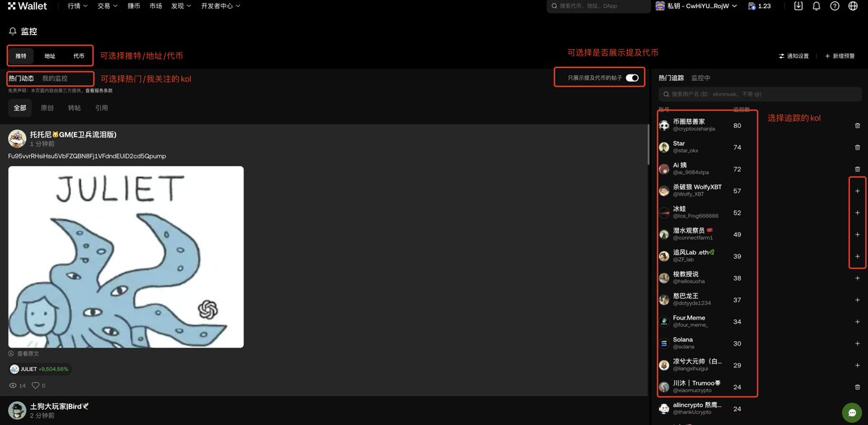Open 赚币 in the top navigation
This screenshot has width=868, height=425.
click(134, 6)
